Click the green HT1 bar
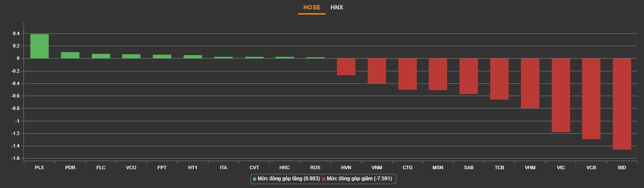This screenshot has width=644, height=188. 193,56
